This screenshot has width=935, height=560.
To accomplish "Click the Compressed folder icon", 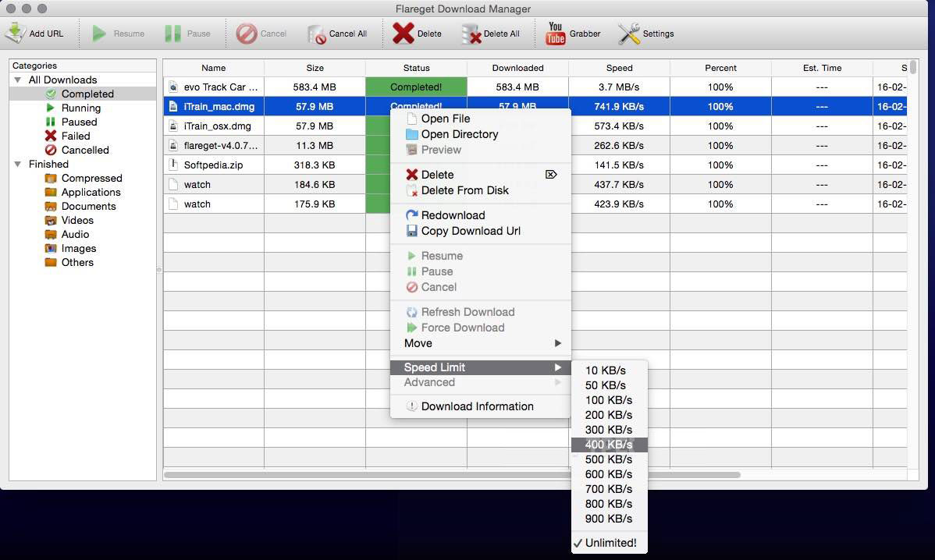I will tap(51, 178).
